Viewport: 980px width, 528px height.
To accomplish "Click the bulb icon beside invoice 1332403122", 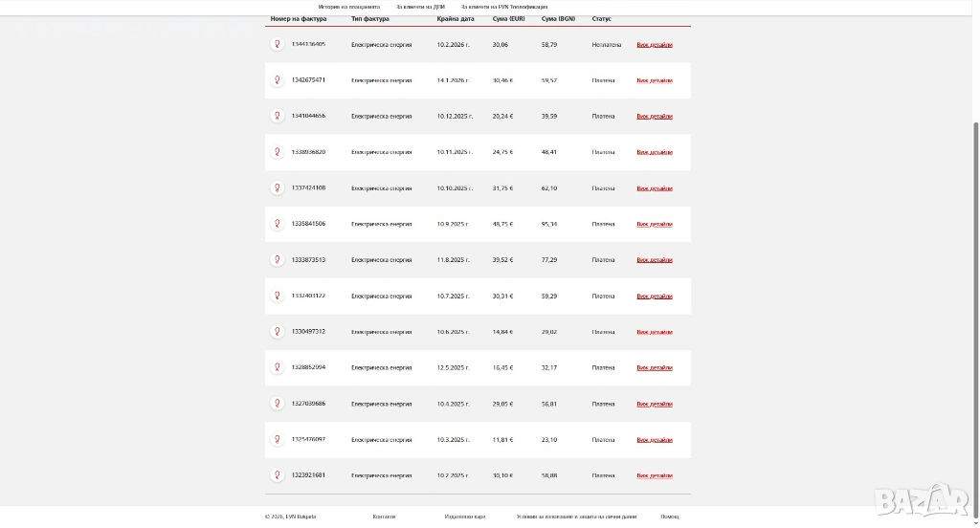I will [278, 296].
